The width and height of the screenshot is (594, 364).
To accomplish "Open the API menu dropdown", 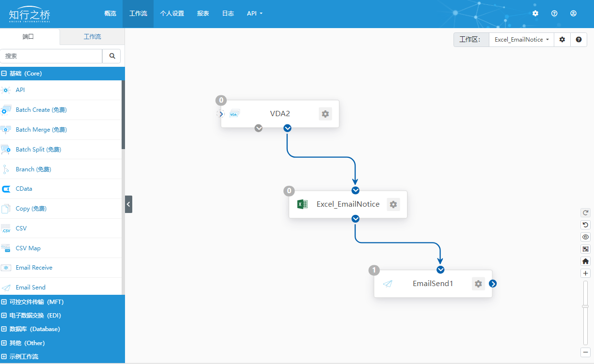I will pyautogui.click(x=254, y=14).
